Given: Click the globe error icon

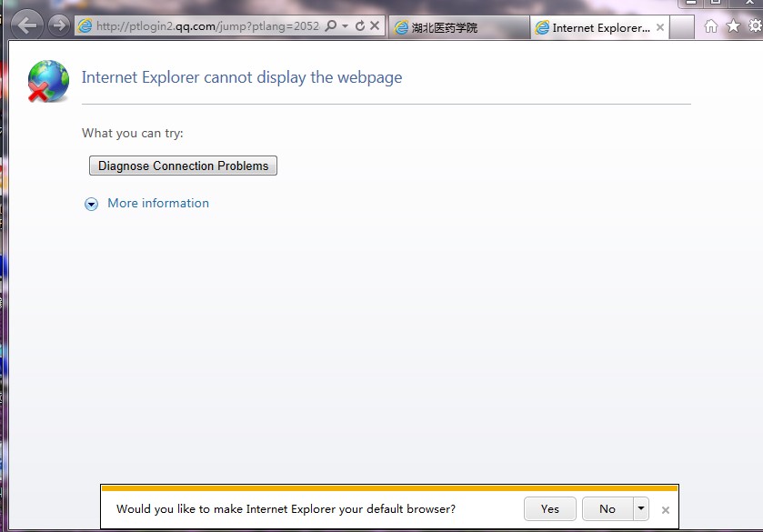Looking at the screenshot, I should [x=48, y=81].
